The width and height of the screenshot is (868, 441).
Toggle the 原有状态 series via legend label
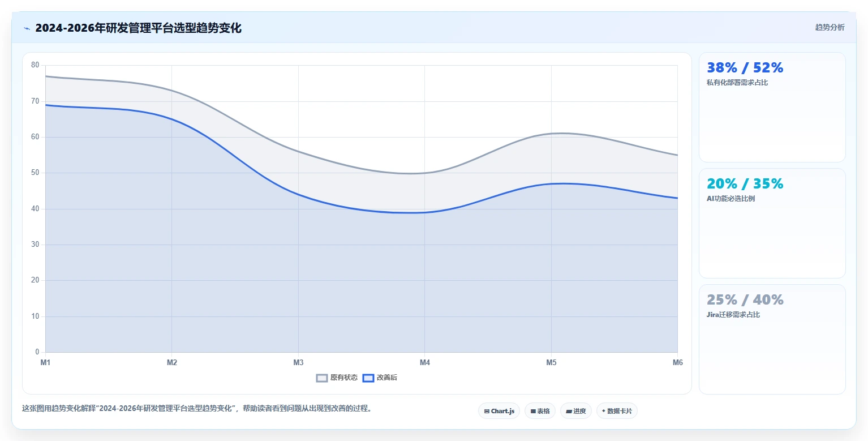point(344,378)
